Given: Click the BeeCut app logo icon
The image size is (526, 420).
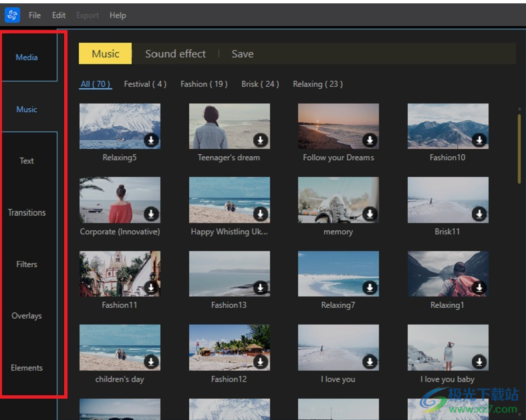Looking at the screenshot, I should (13, 15).
